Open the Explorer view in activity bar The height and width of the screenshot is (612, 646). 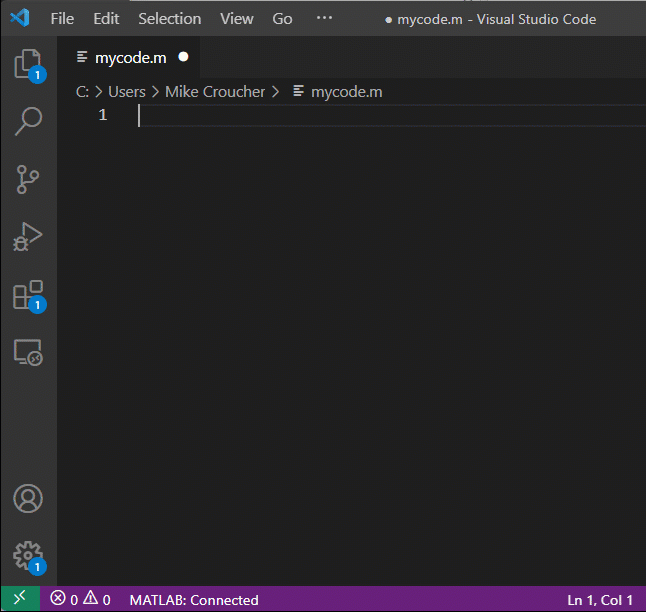pyautogui.click(x=27, y=65)
